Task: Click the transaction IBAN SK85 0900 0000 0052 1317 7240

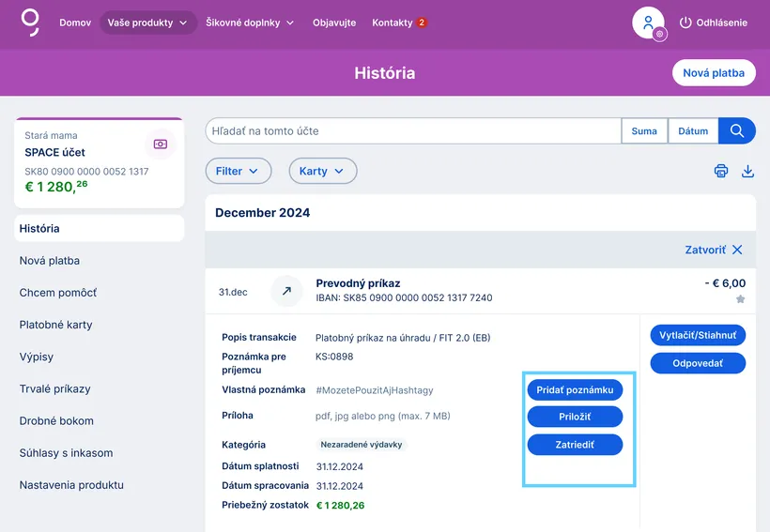Action: tap(404, 297)
